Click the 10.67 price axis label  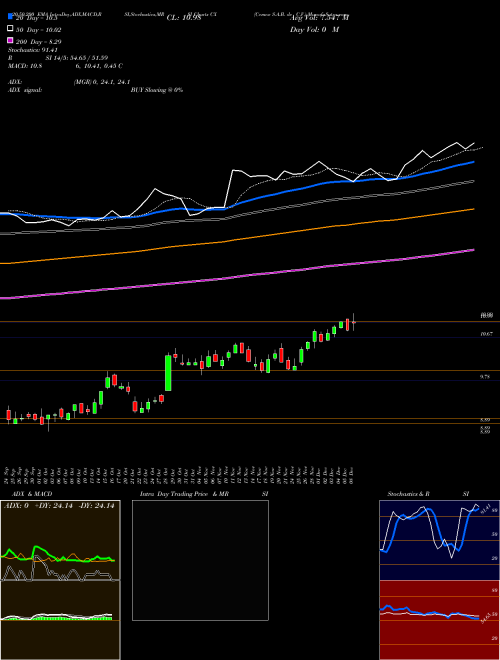[487, 334]
